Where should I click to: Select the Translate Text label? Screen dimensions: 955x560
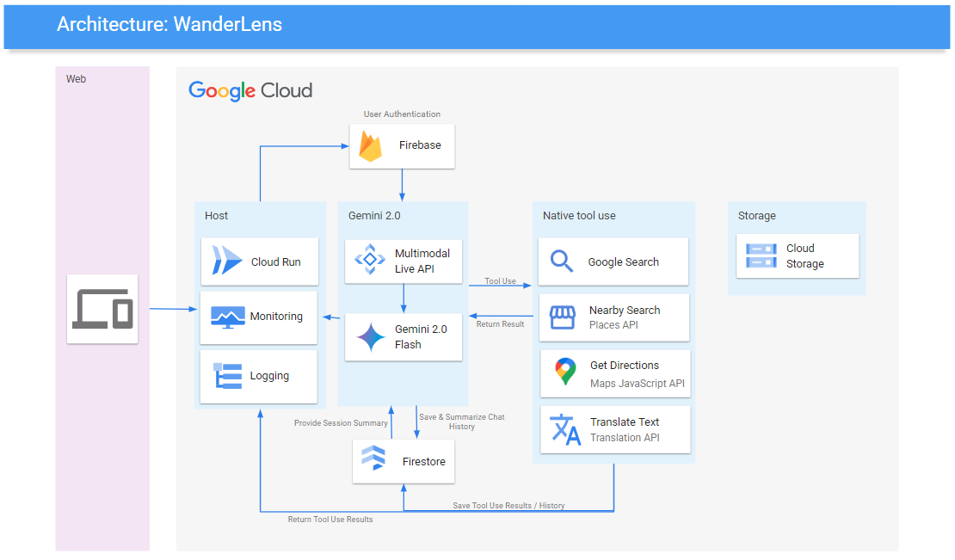(x=625, y=422)
